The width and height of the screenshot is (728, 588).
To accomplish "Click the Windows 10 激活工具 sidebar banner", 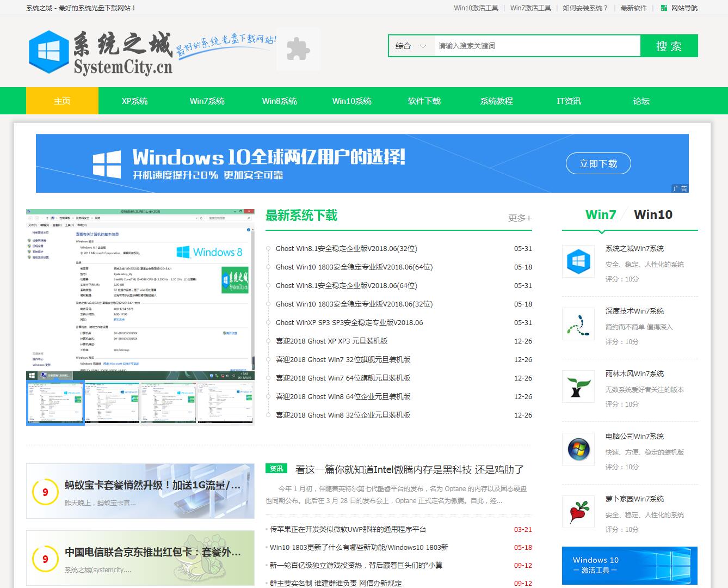I will (630, 566).
